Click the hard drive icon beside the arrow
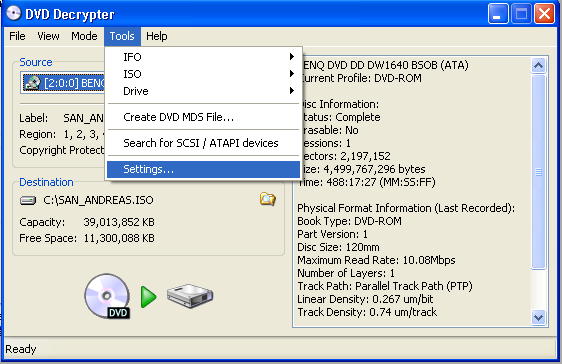The height and width of the screenshot is (364, 562). click(x=190, y=296)
